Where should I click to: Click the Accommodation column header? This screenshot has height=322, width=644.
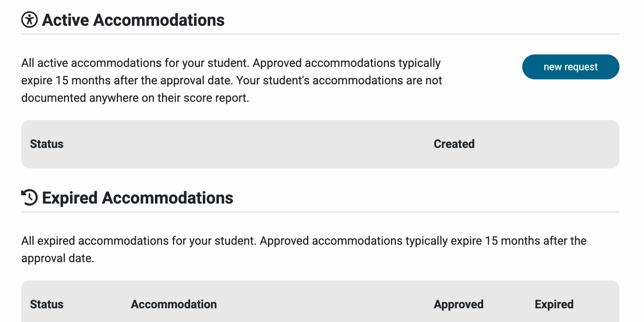pyautogui.click(x=174, y=304)
